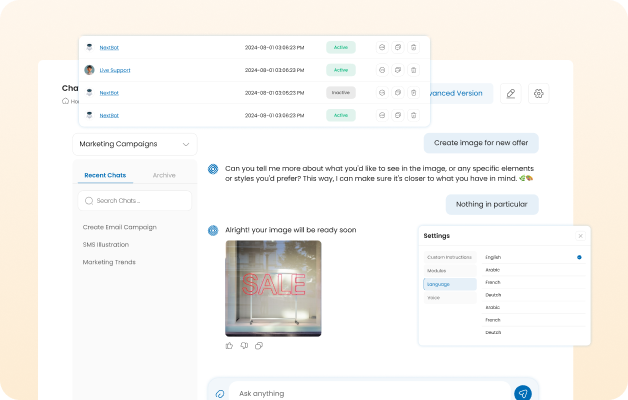
Task: Open the SALE generated image thumbnail
Action: (273, 288)
